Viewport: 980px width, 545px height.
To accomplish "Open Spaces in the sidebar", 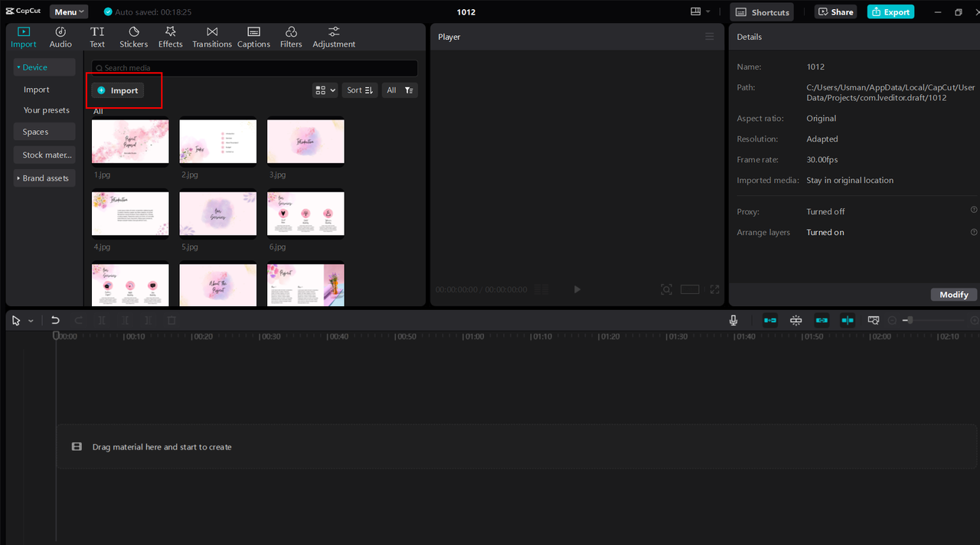I will 44,132.
